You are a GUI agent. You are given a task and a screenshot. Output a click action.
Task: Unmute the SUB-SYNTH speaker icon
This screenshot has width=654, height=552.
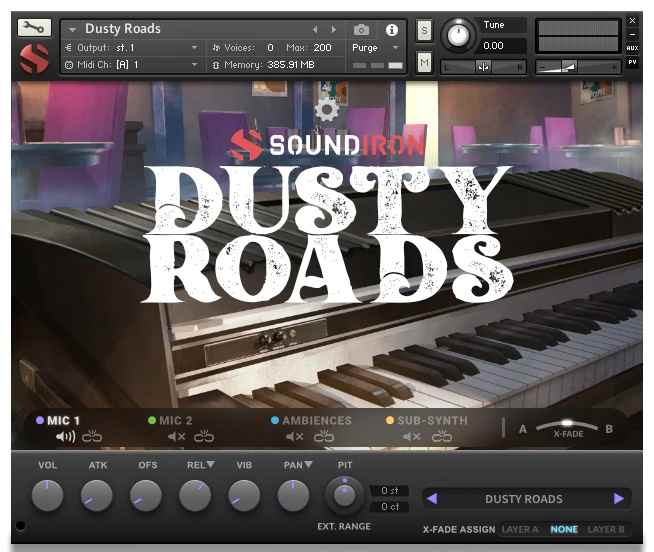point(412,437)
